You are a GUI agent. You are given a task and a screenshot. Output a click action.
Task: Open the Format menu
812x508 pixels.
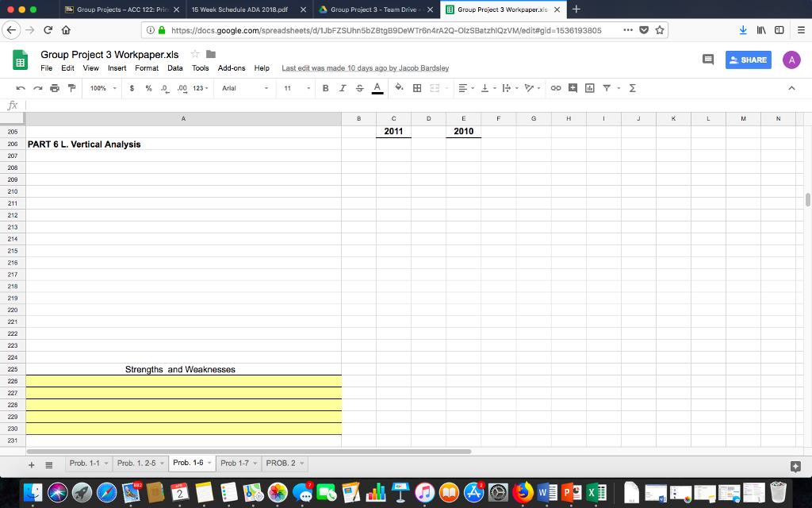[x=147, y=68]
